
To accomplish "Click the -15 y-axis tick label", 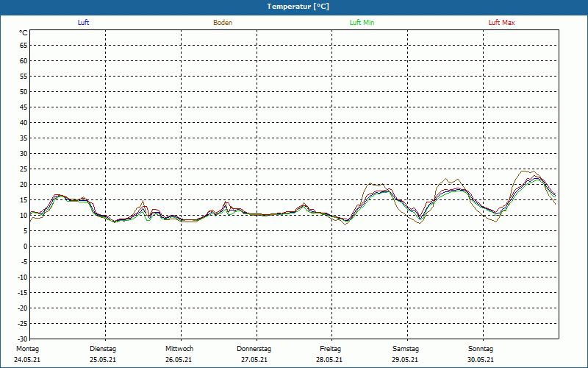I will tap(23, 292).
